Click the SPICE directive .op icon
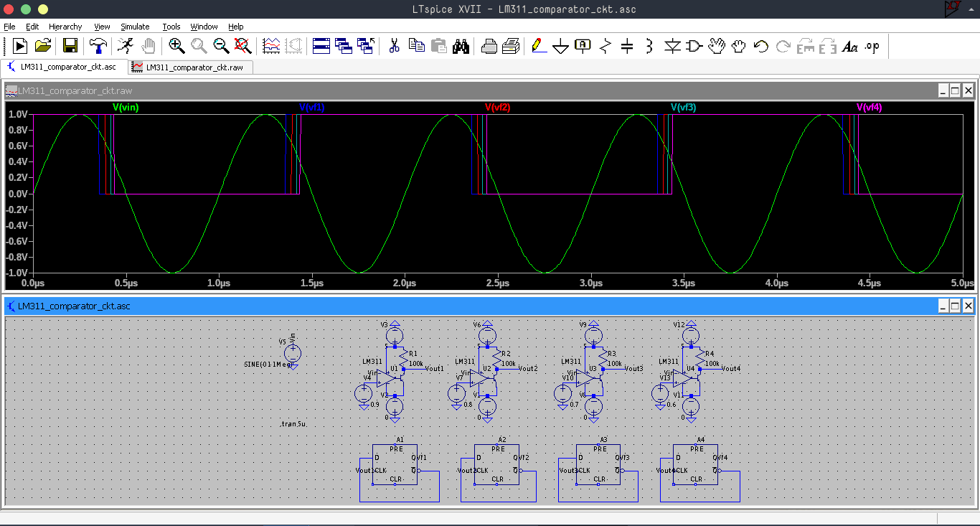This screenshot has height=526, width=980. (x=872, y=46)
